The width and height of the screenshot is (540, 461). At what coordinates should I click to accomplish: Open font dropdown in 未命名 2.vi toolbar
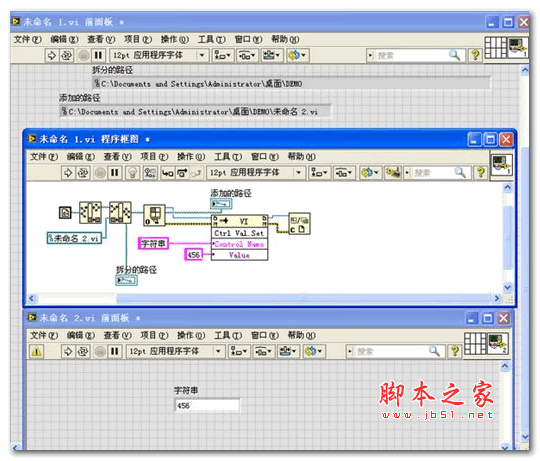point(175,352)
